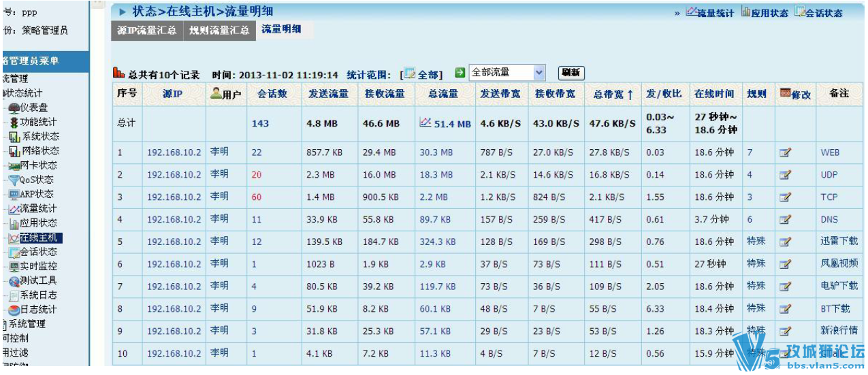Select the 流量明细 tab
This screenshot has height=375, width=868.
click(x=281, y=29)
